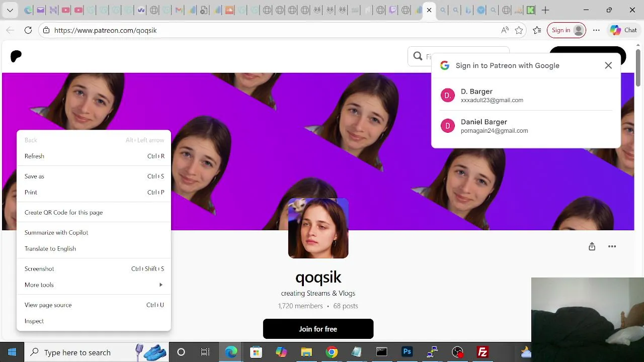The image size is (644, 362).
Task: Open File Explorer from the taskbar
Action: coord(306,352)
